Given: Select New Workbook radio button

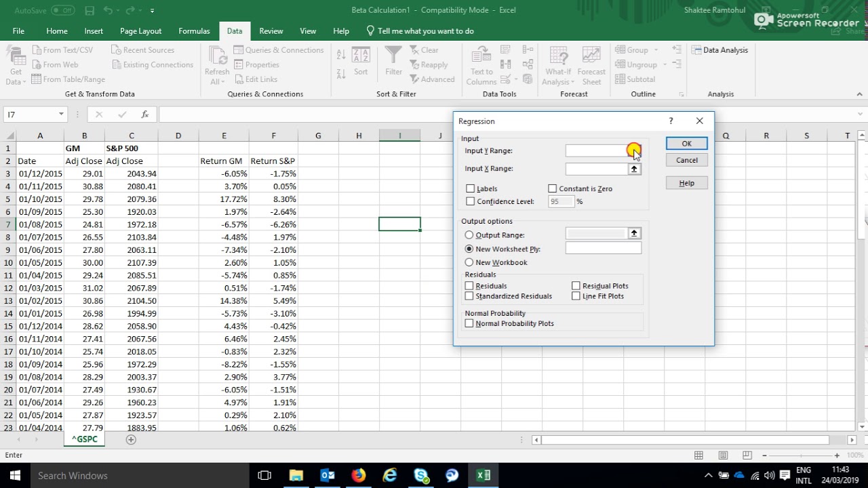Looking at the screenshot, I should [469, 262].
